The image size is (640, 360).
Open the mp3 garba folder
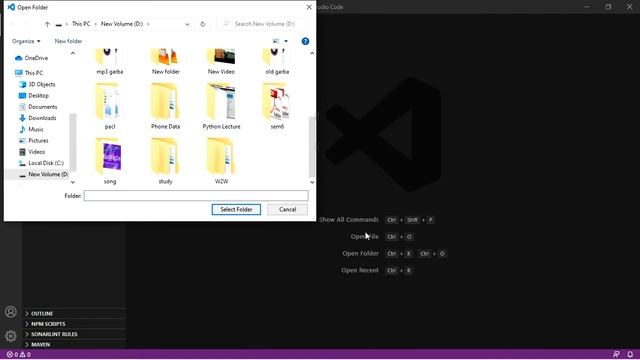tap(110, 61)
